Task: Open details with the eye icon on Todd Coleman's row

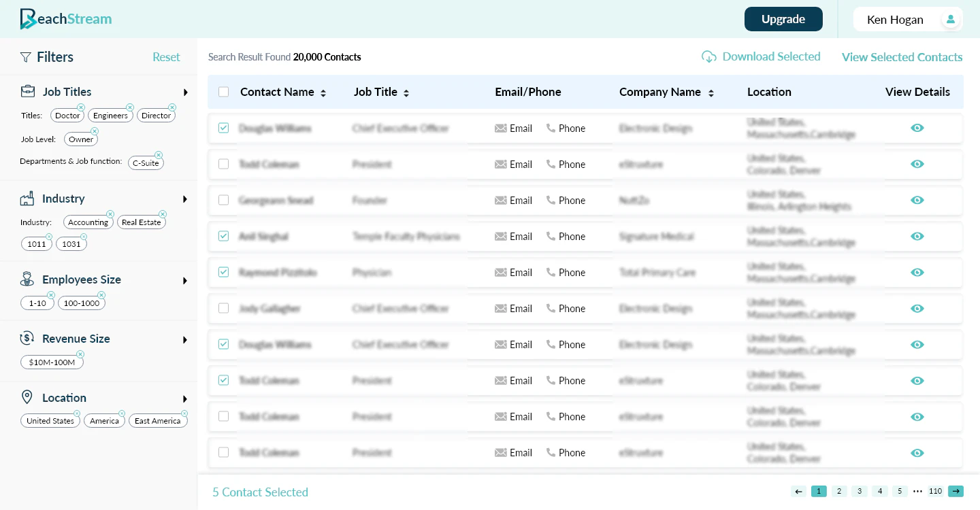Action: (x=917, y=164)
